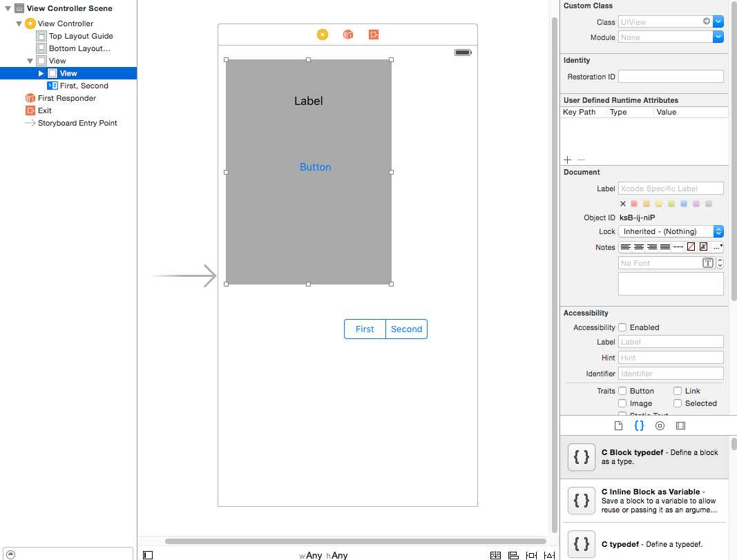Viewport: 737px width, 560px height.
Task: Click the plus to add runtime attribute
Action: point(567,160)
